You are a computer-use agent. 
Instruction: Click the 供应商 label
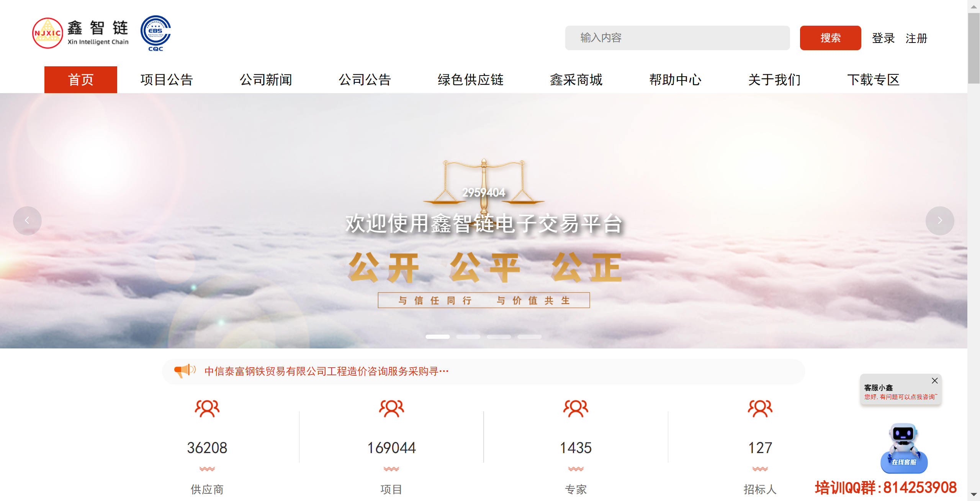[x=207, y=489]
